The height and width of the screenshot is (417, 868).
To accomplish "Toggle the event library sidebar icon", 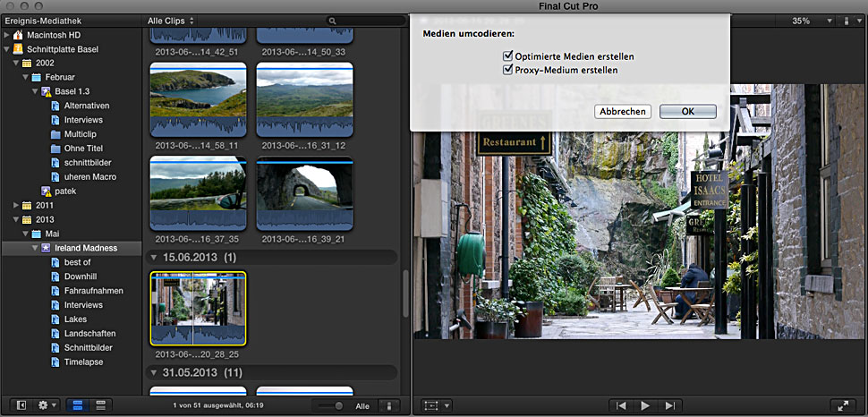I will click(x=21, y=405).
